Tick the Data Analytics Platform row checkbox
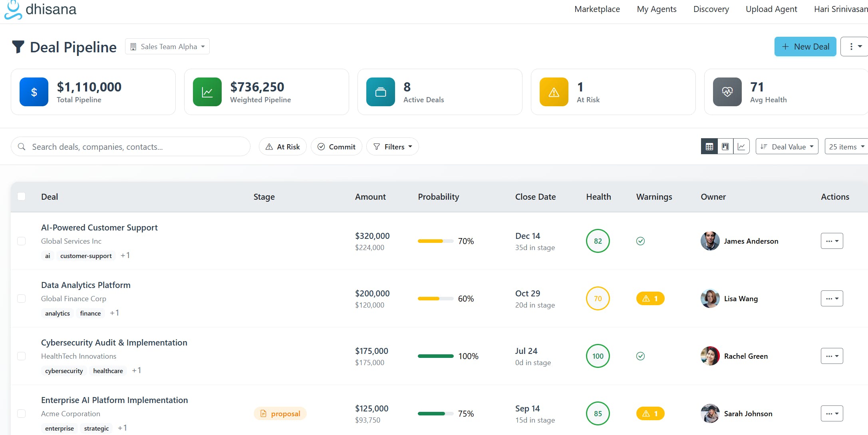Image resolution: width=868 pixels, height=435 pixels. [22, 298]
